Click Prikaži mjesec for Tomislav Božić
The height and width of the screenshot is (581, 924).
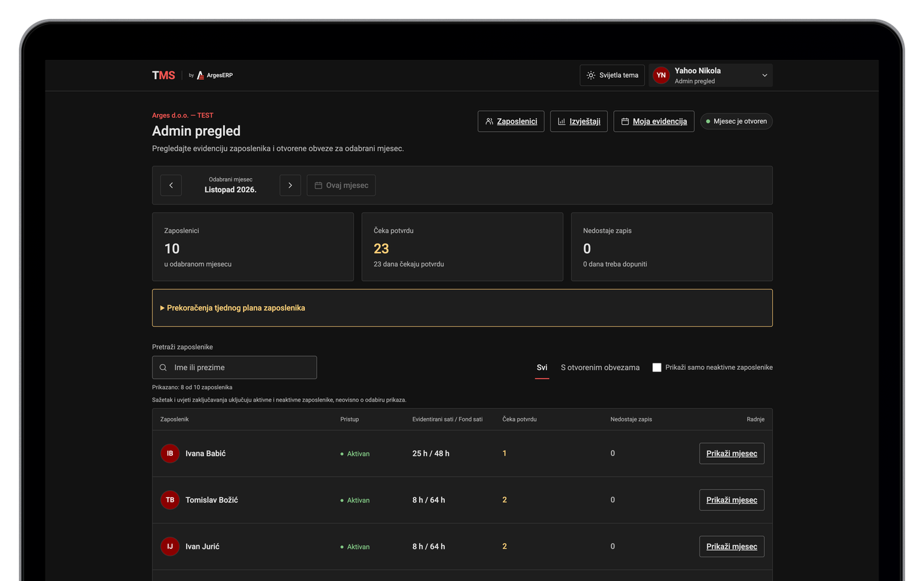(732, 500)
